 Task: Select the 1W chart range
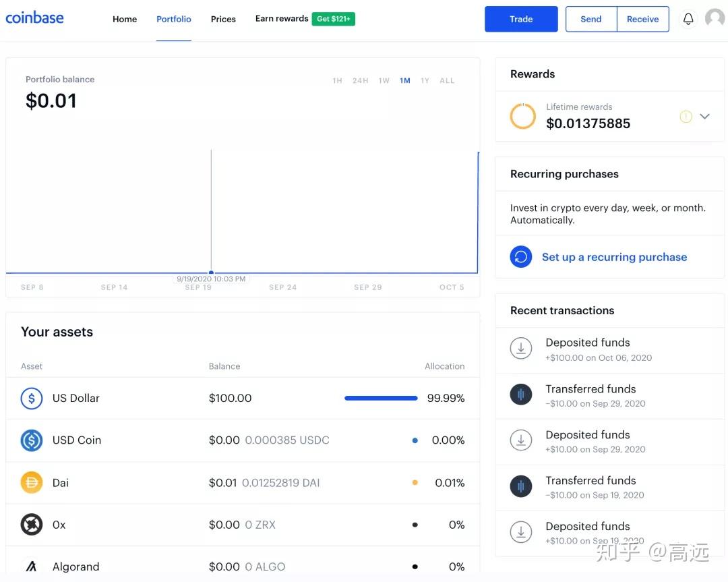pyautogui.click(x=384, y=80)
